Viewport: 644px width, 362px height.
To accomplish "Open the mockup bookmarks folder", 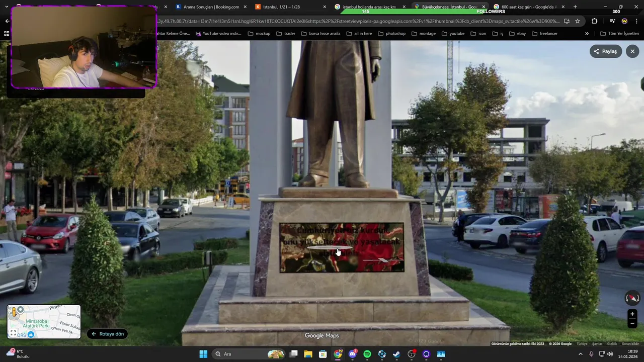I will pos(259,34).
